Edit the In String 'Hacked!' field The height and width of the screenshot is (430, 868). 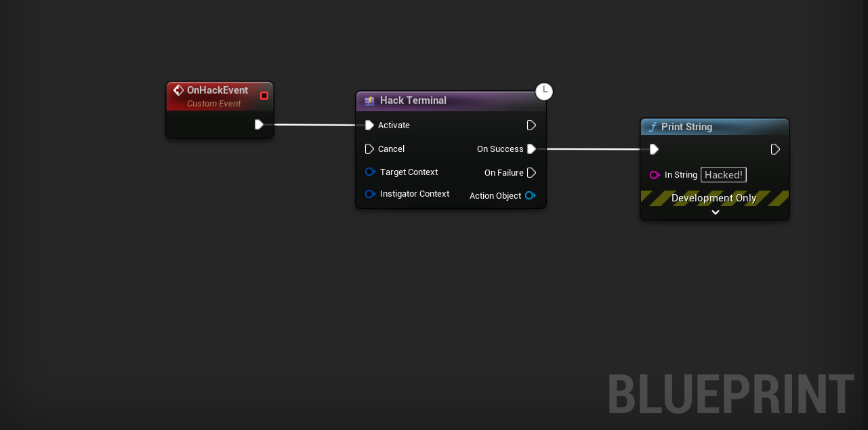[724, 175]
